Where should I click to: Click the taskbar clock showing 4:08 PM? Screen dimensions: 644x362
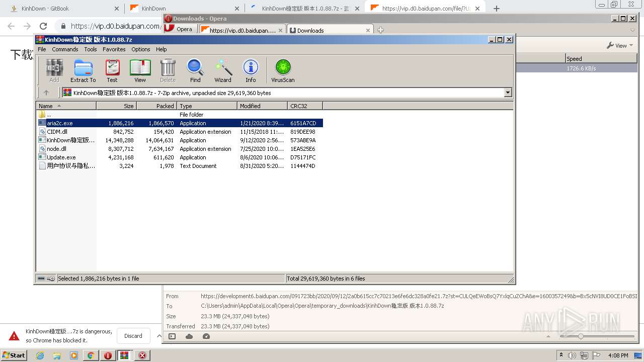click(x=618, y=355)
